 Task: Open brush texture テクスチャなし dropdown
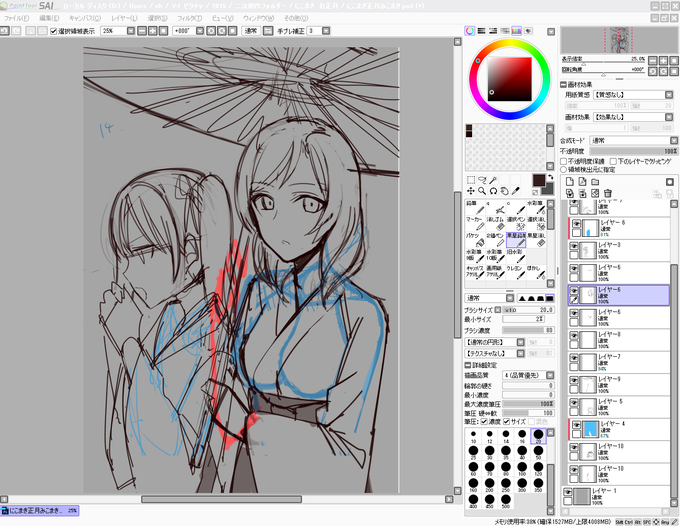pos(521,353)
